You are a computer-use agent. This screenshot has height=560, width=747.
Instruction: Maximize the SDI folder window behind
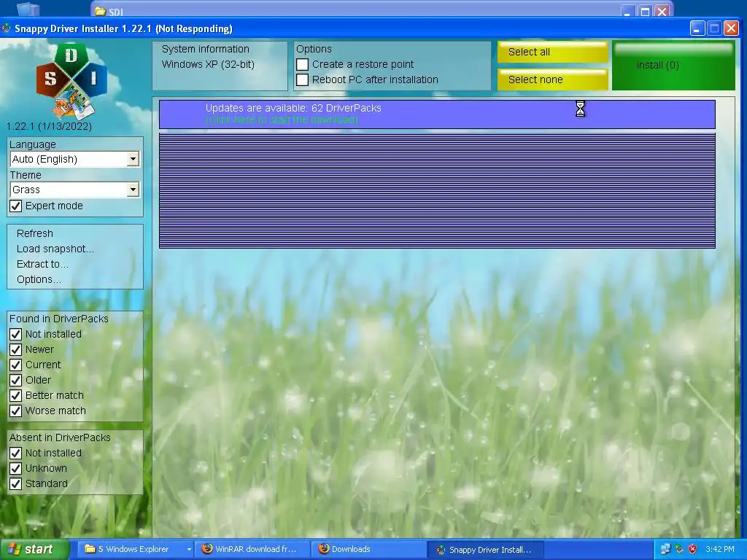point(645,12)
